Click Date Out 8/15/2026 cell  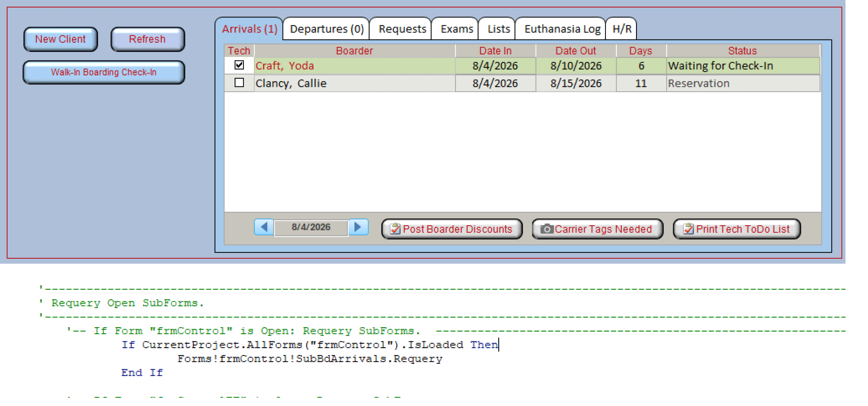(576, 83)
